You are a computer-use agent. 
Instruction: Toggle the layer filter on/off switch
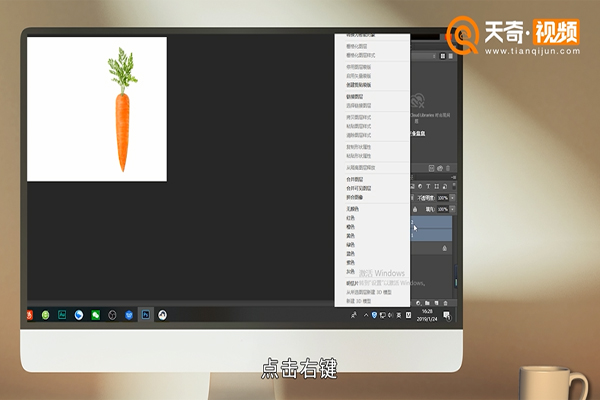454,186
